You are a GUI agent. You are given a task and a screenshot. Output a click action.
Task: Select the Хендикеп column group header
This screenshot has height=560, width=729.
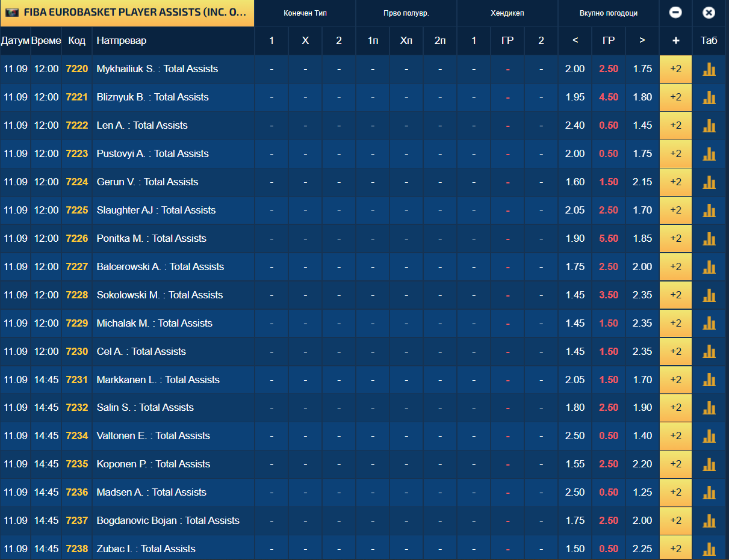pos(507,13)
